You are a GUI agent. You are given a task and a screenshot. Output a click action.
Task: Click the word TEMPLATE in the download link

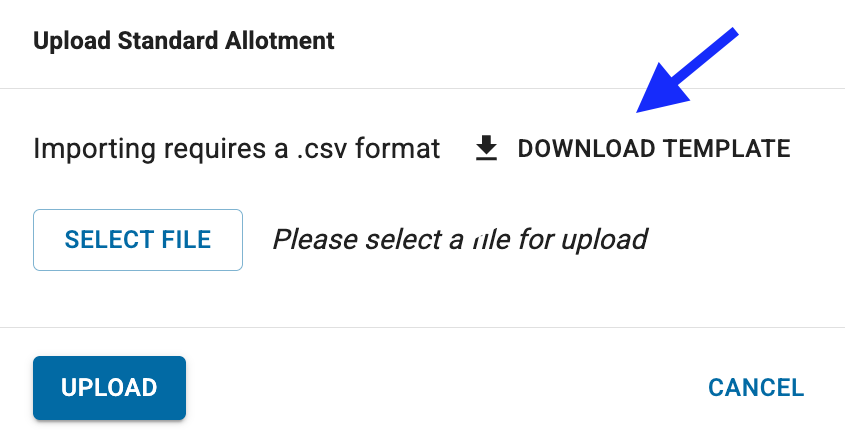[x=727, y=149]
